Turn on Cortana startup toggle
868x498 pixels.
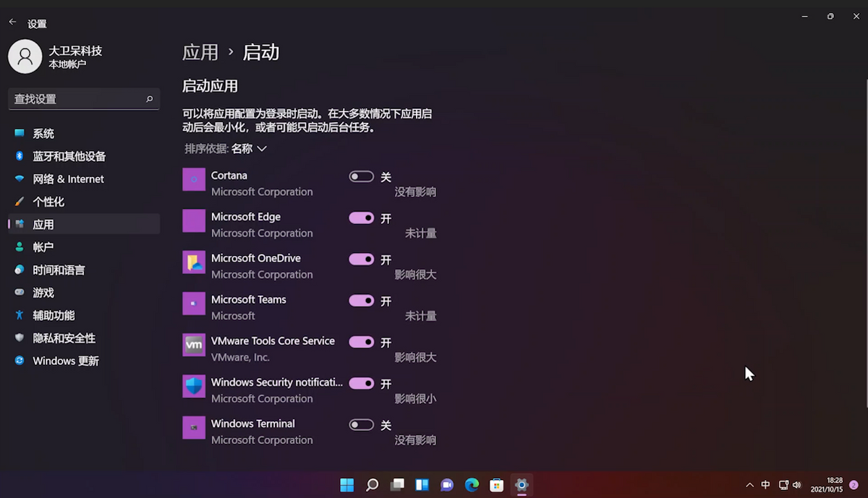pos(362,176)
